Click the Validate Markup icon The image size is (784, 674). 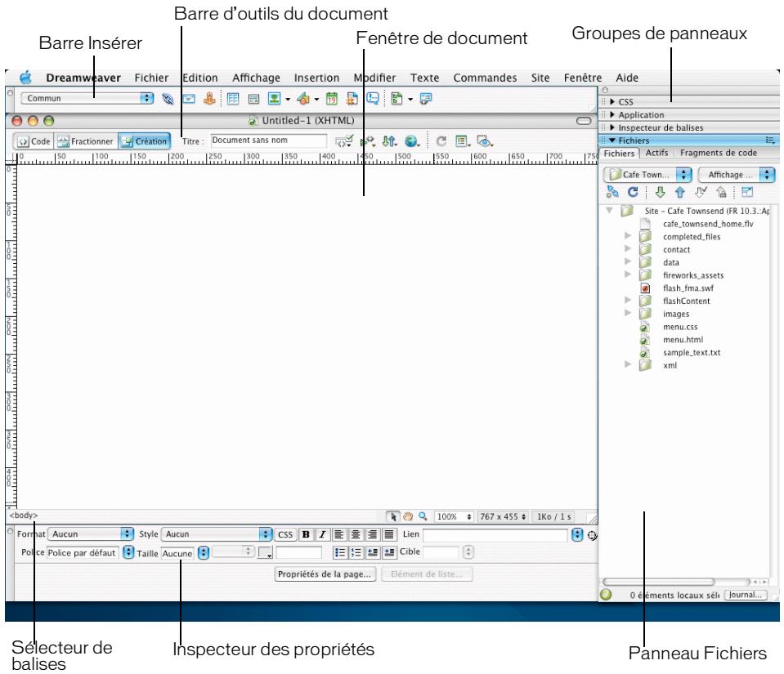tap(344, 141)
